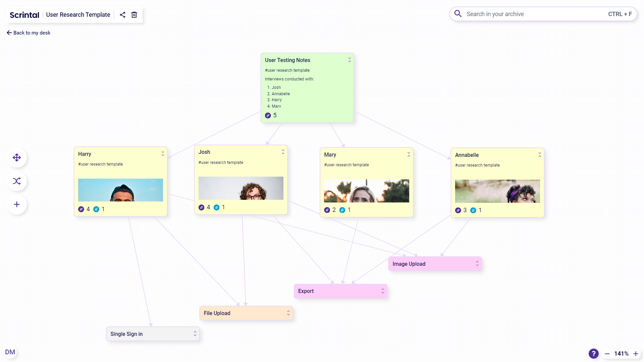The height and width of the screenshot is (362, 644).
Task: Click the shuffle icon on the left sidebar
Action: pyautogui.click(x=16, y=181)
